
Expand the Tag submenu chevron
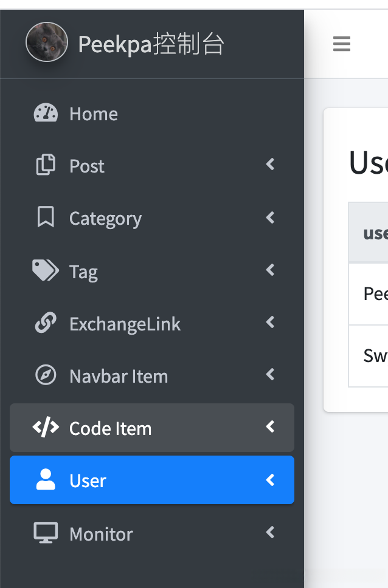coord(271,270)
